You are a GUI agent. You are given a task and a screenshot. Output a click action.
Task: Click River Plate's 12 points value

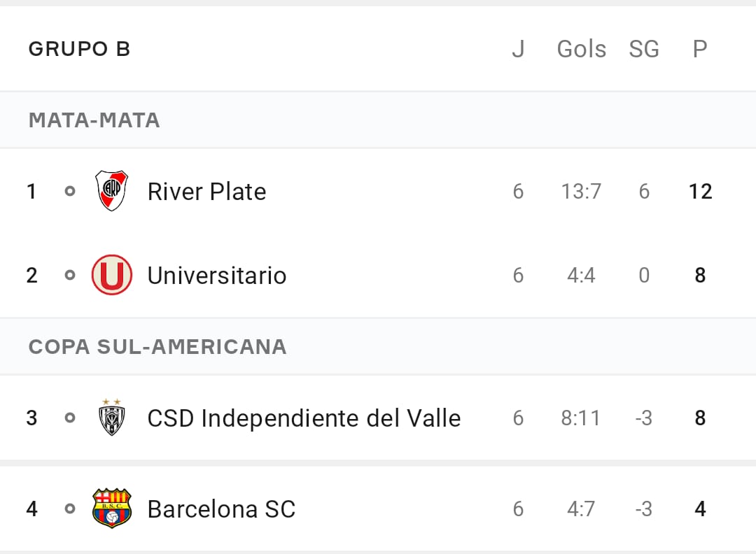701,191
